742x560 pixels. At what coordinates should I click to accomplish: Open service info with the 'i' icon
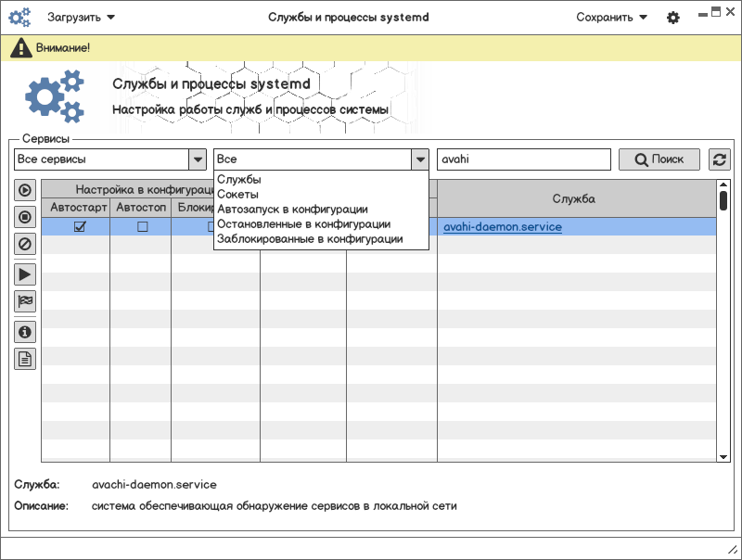pos(25,331)
